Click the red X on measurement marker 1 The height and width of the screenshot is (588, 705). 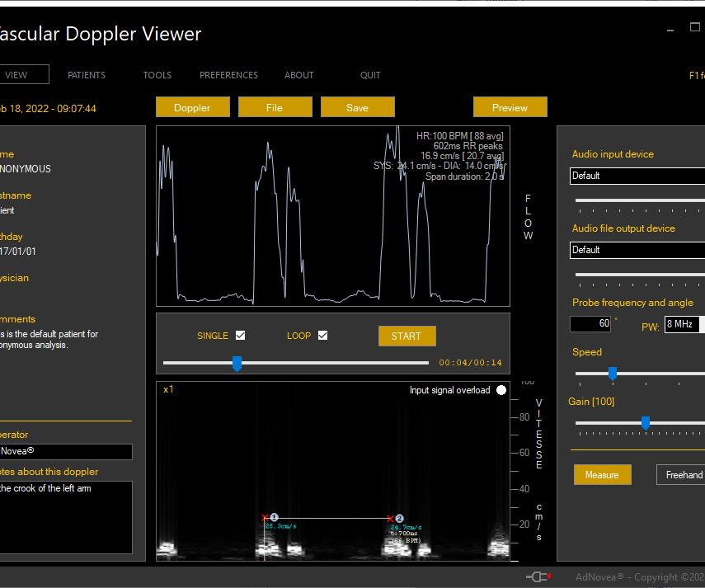pyautogui.click(x=265, y=517)
